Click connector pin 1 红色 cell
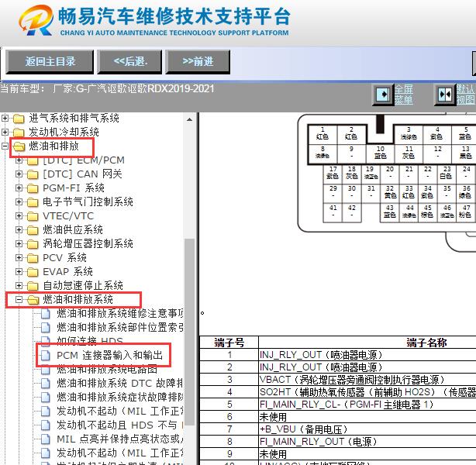 [x=323, y=134]
